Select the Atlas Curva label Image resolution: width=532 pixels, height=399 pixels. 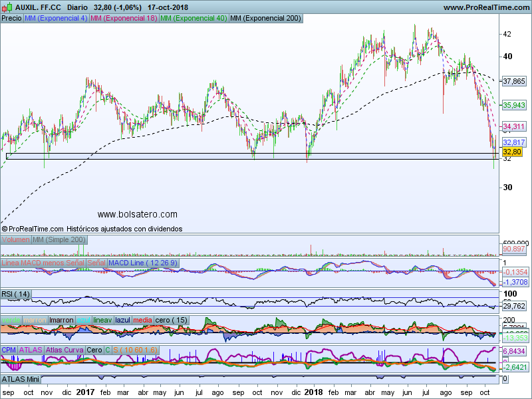[65, 350]
